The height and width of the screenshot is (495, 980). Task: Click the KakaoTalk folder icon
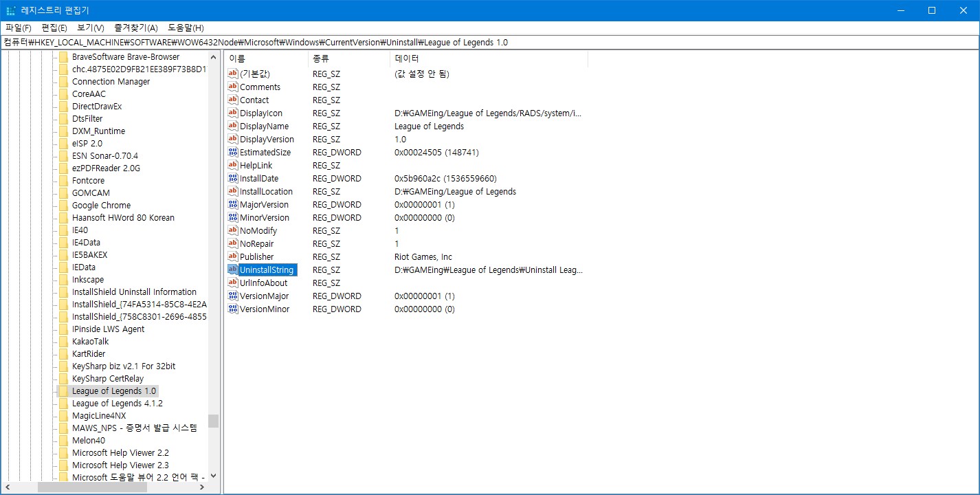[63, 341]
